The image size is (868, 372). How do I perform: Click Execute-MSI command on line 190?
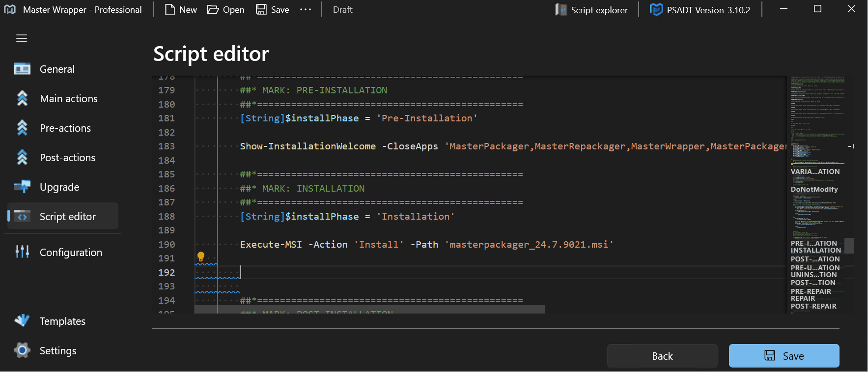pos(271,244)
